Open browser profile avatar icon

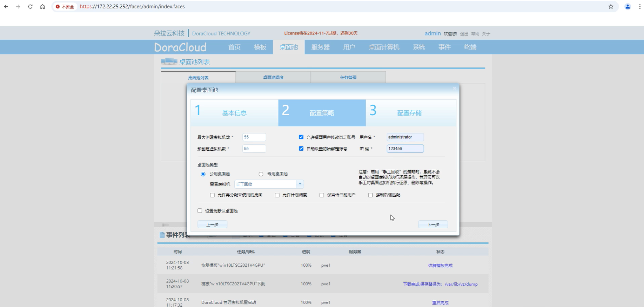click(x=628, y=7)
